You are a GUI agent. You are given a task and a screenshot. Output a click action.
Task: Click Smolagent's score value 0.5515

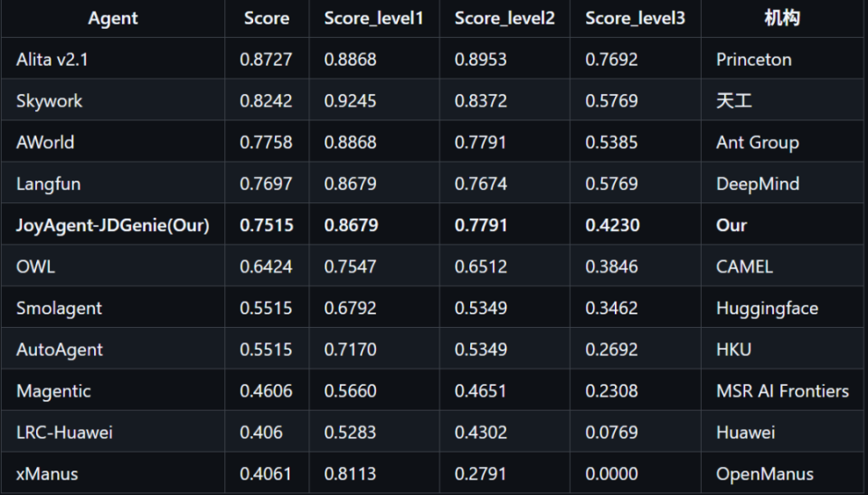click(x=266, y=308)
